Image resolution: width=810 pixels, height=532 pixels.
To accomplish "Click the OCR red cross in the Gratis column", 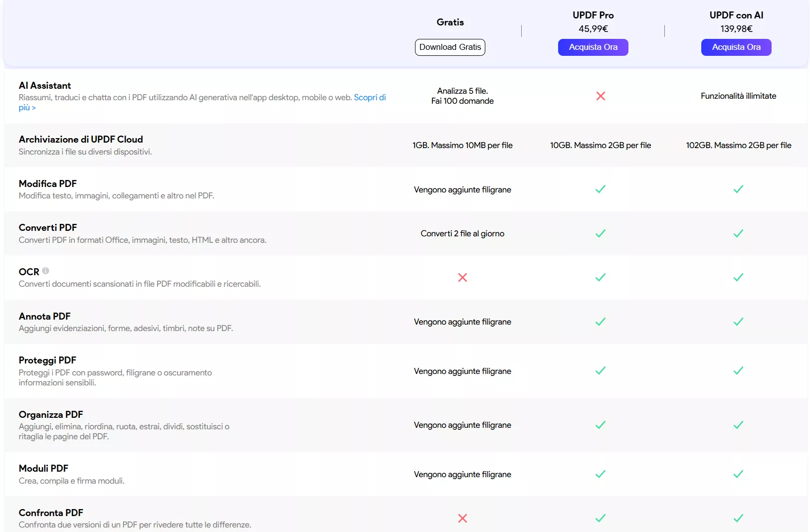I will tap(463, 277).
